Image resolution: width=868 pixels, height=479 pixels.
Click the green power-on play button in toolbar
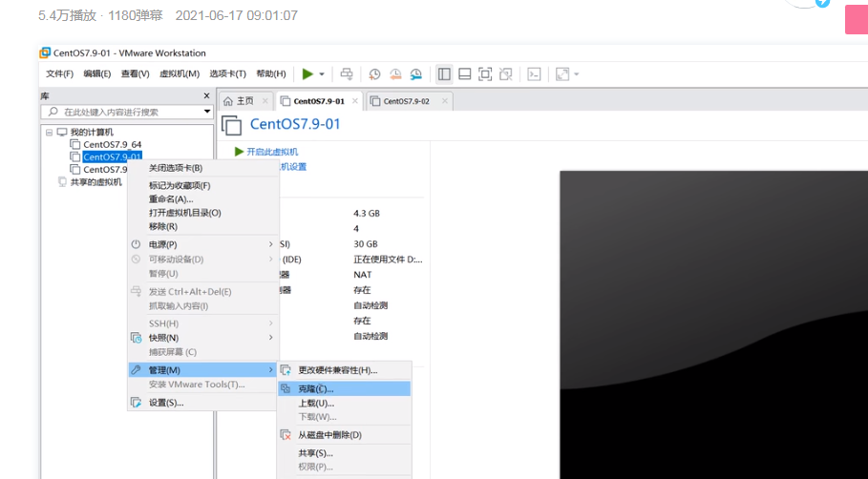[307, 74]
